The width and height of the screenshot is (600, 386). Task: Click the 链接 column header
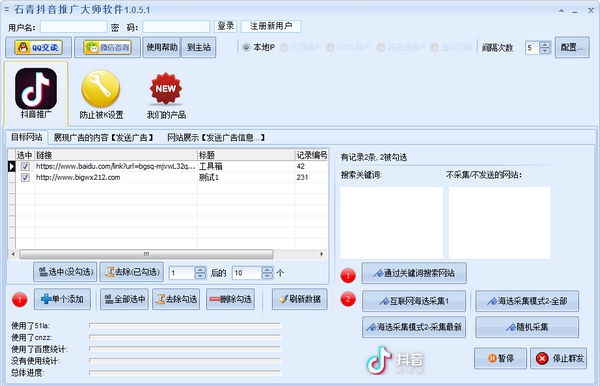116,155
